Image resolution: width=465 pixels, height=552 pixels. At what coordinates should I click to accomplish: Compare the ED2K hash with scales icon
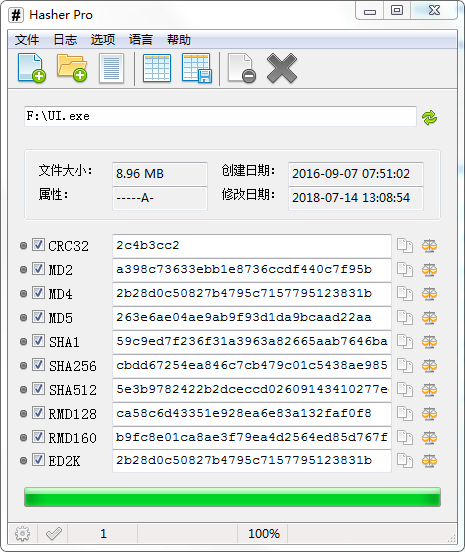coord(429,460)
